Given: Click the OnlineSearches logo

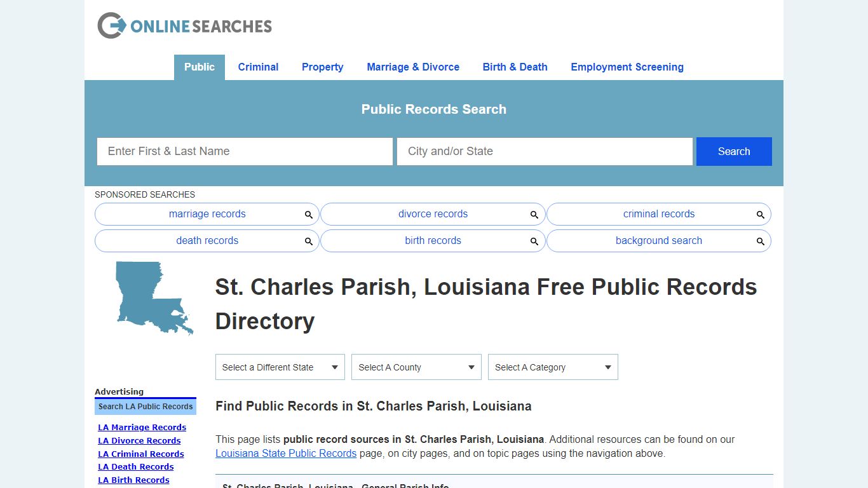Looking at the screenshot, I should pos(184,26).
